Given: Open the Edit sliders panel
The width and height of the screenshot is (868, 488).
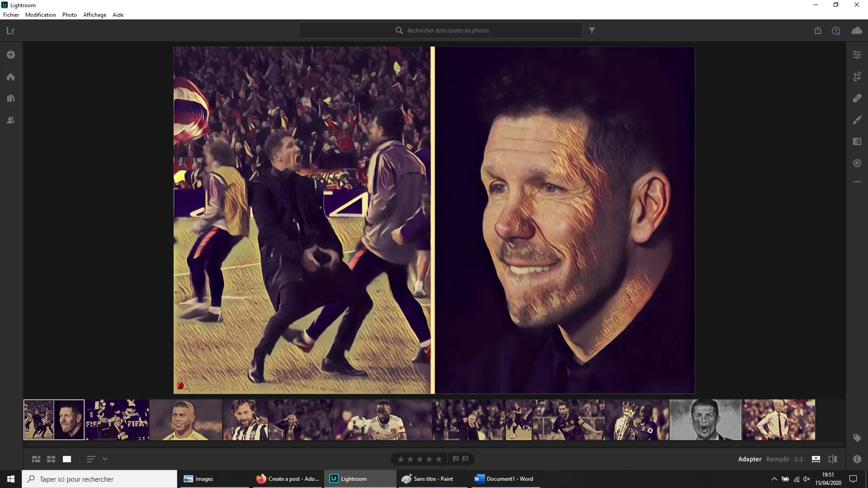Looking at the screenshot, I should (x=857, y=55).
